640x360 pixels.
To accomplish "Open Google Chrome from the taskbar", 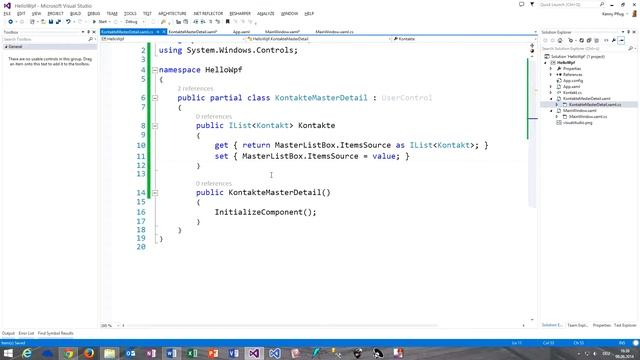I will (68, 353).
